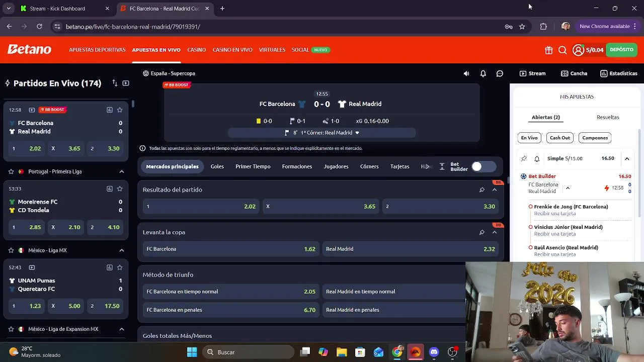Open the Stream view button
This screenshot has height=362, width=644.
click(533, 73)
